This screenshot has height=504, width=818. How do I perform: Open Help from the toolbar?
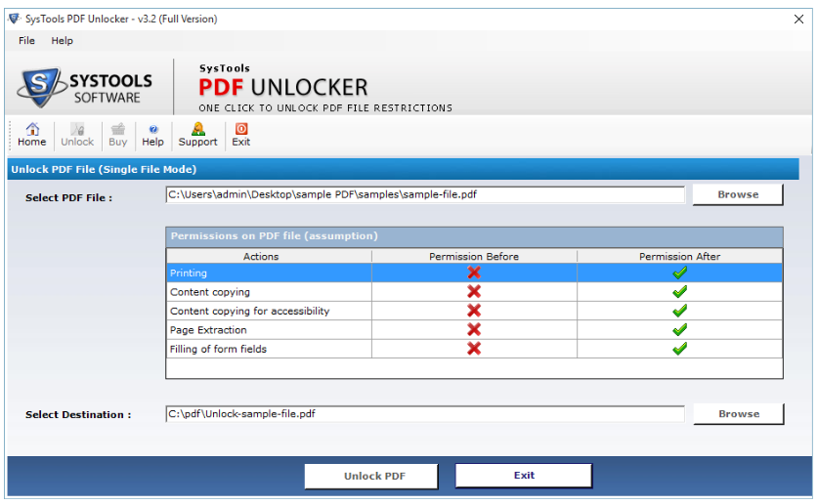click(x=153, y=135)
